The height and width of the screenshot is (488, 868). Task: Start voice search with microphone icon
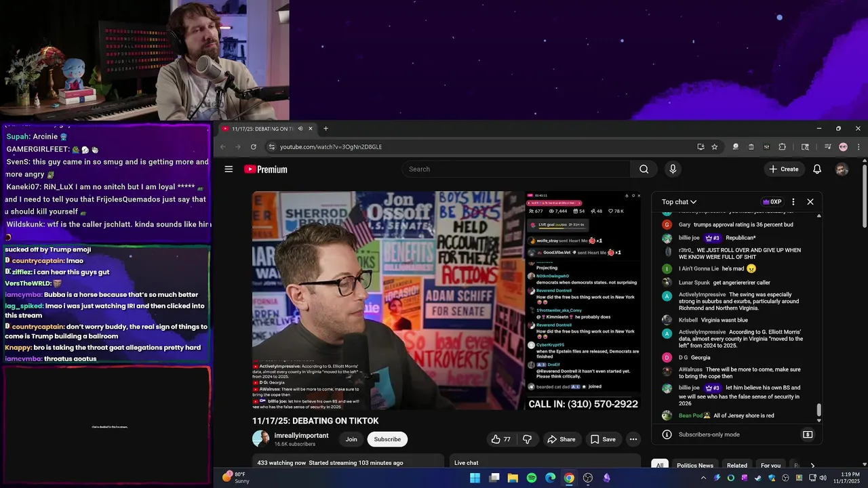[673, 169]
